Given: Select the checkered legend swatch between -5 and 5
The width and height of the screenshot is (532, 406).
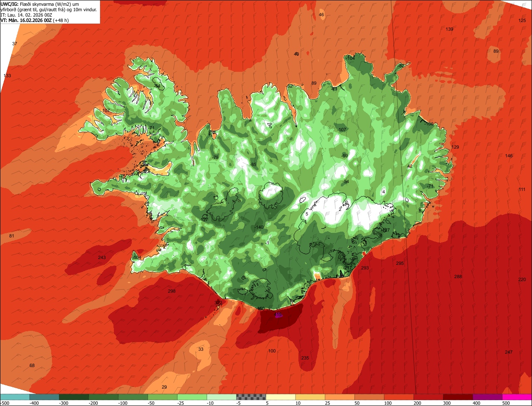Looking at the screenshot, I should coord(251,397).
